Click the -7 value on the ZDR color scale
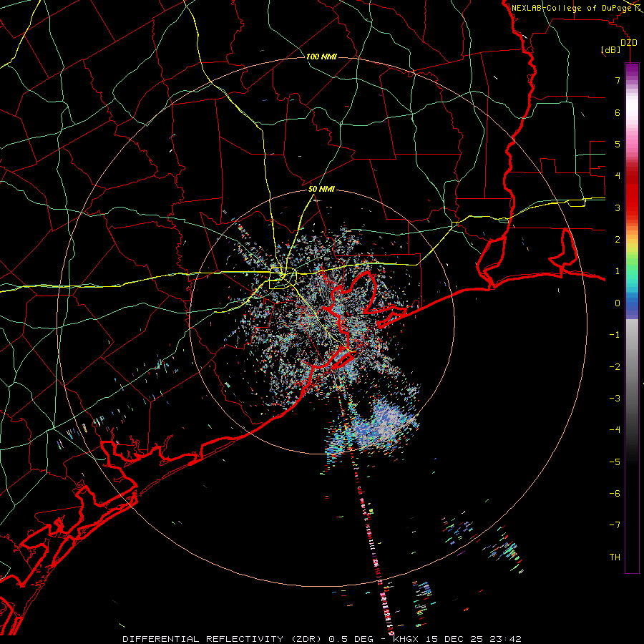644x644 pixels. (615, 525)
